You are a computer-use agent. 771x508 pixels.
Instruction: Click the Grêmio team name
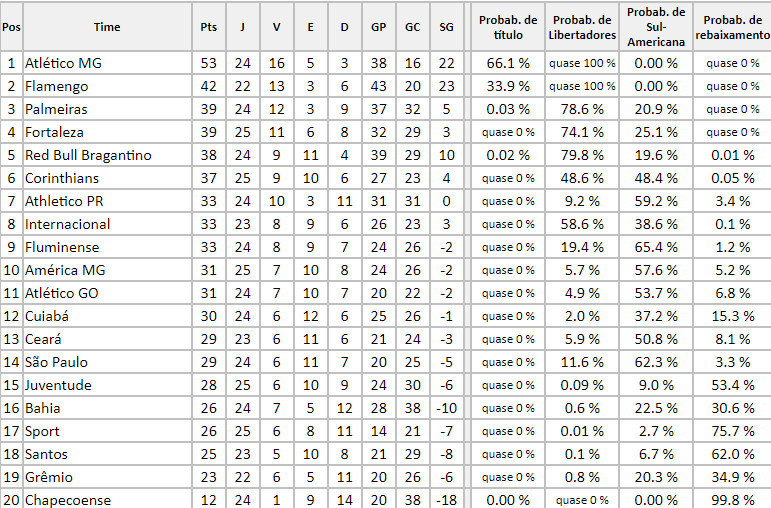[x=49, y=477]
